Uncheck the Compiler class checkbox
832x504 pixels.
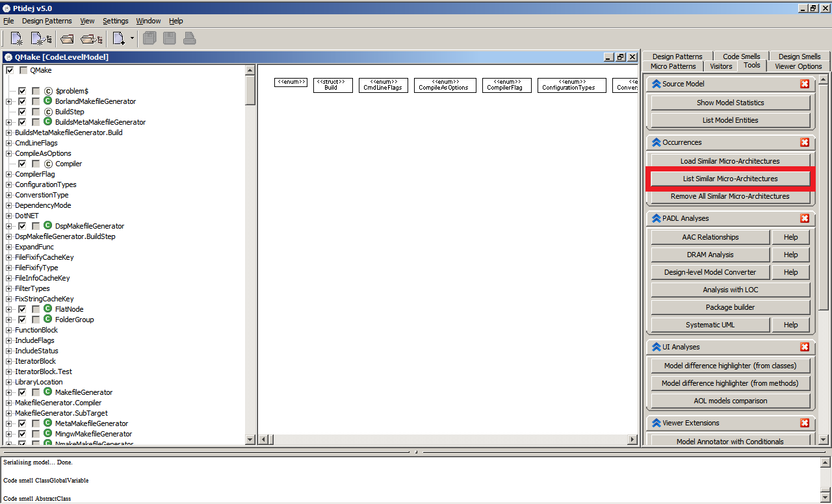click(x=21, y=163)
